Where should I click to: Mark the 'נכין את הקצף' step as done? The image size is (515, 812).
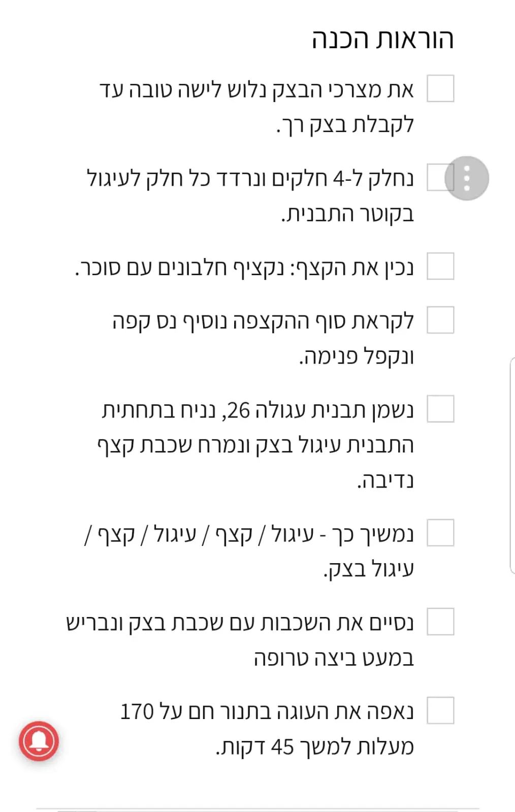click(x=440, y=266)
